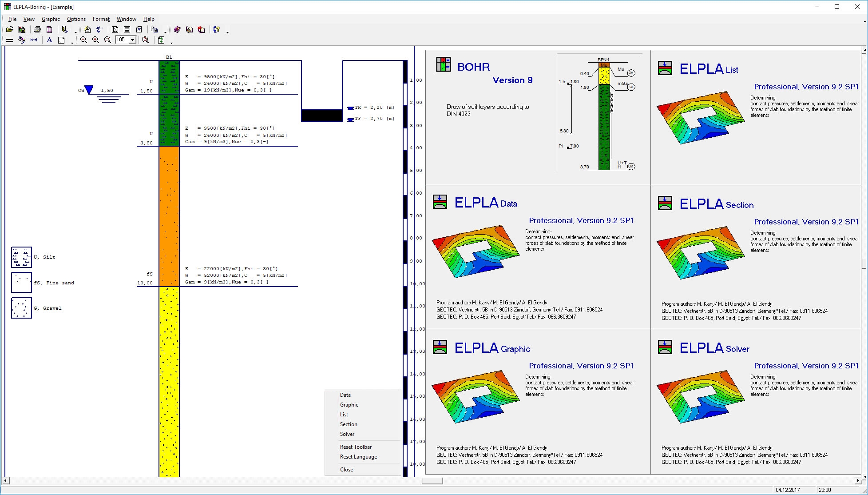The image size is (868, 495).
Task: Open the Format menu
Action: pyautogui.click(x=101, y=19)
